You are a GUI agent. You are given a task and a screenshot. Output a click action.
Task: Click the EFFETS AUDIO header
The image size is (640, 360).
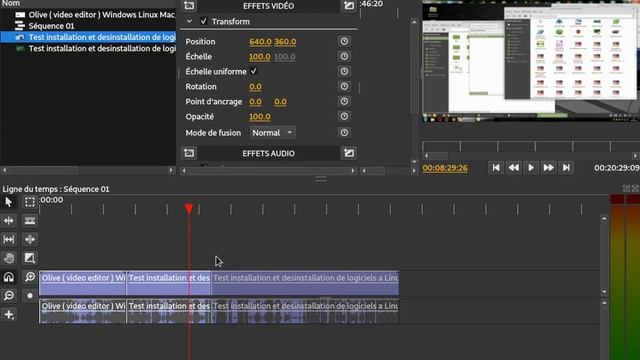[268, 153]
